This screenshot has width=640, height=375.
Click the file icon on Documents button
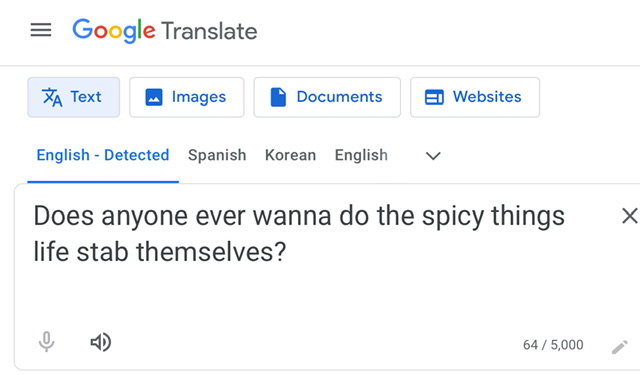pyautogui.click(x=278, y=97)
